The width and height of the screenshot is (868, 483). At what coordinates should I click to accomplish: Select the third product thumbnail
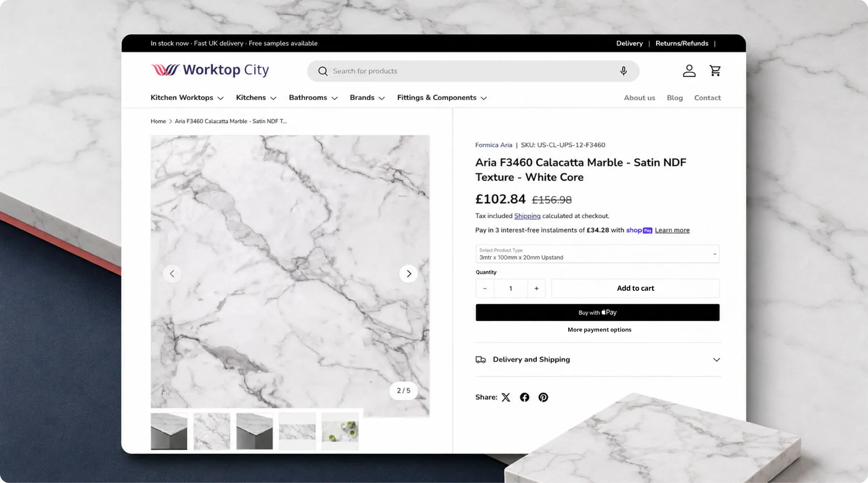pyautogui.click(x=254, y=431)
